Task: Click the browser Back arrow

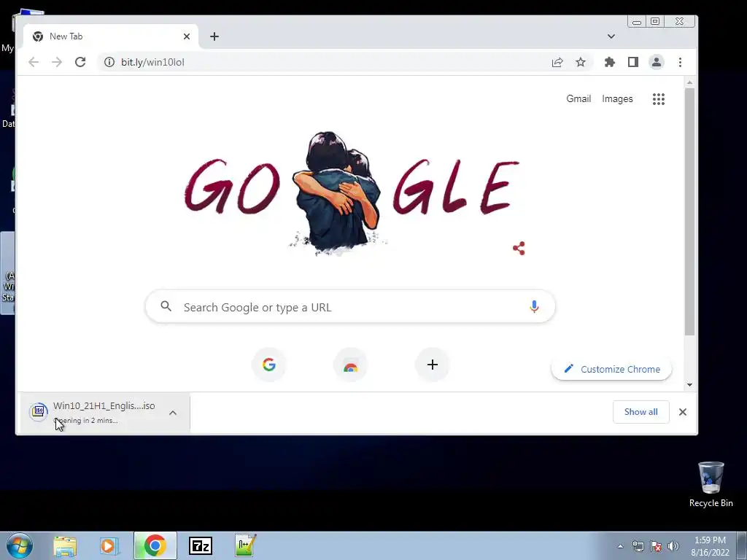Action: point(34,62)
